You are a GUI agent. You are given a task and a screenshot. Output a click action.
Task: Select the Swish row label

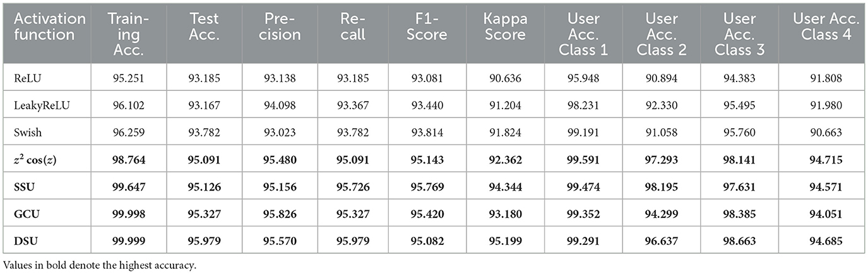24,134
